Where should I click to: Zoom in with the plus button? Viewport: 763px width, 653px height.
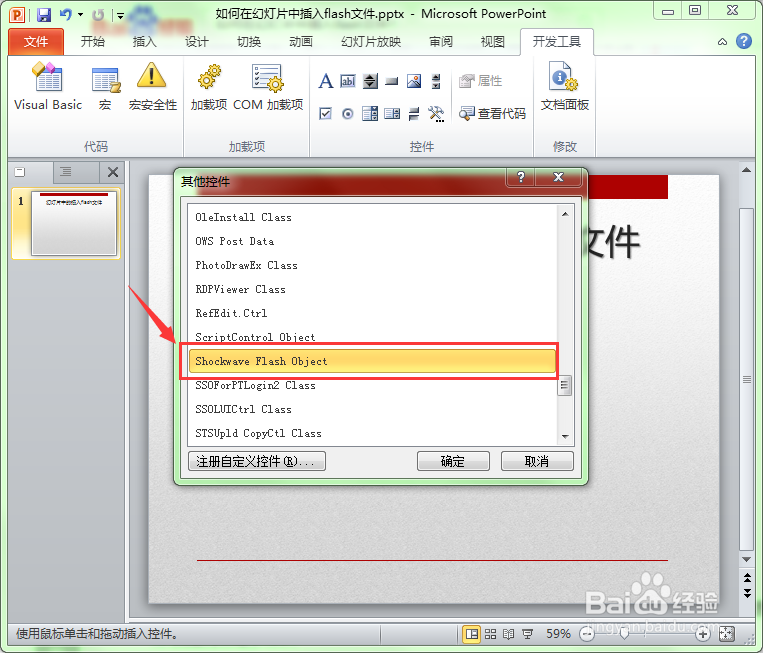[703, 634]
